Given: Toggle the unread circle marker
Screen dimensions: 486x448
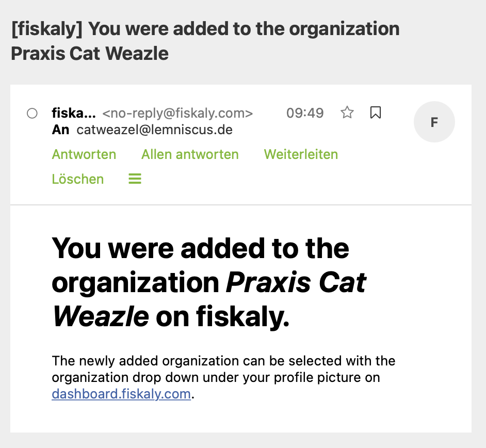Looking at the screenshot, I should tap(32, 113).
